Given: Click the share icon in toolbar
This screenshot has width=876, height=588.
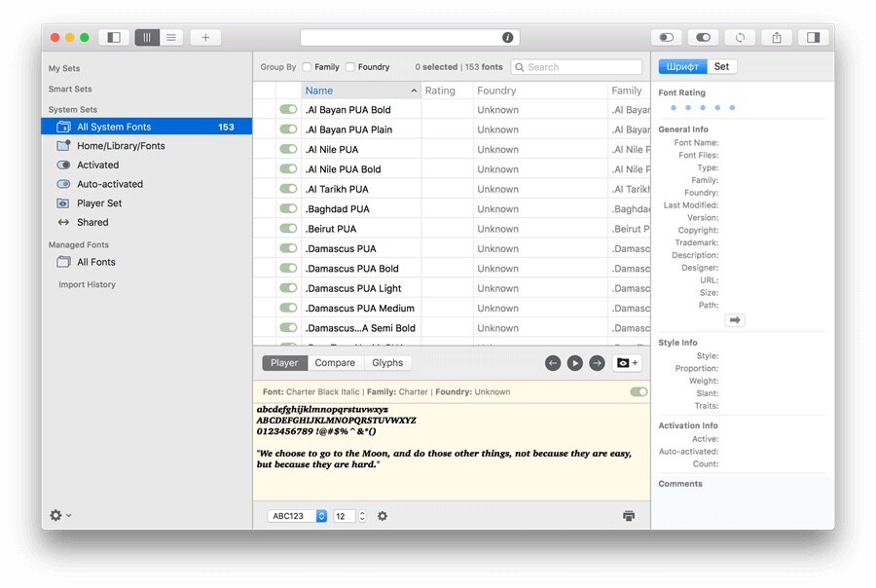Looking at the screenshot, I should [777, 37].
